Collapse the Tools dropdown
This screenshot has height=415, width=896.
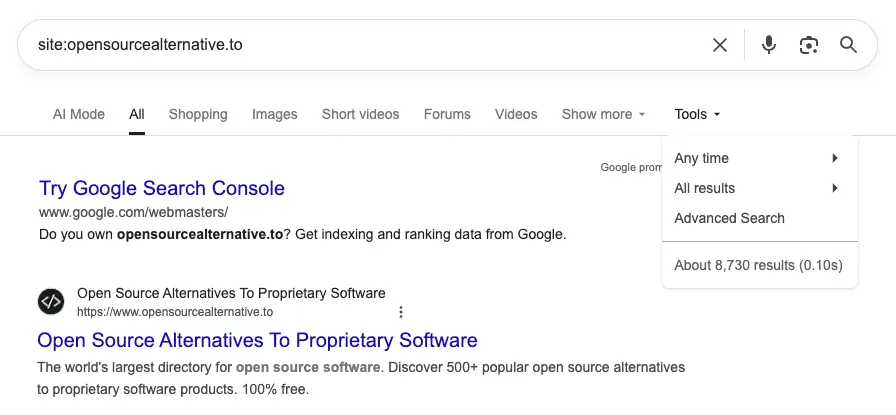coord(697,114)
